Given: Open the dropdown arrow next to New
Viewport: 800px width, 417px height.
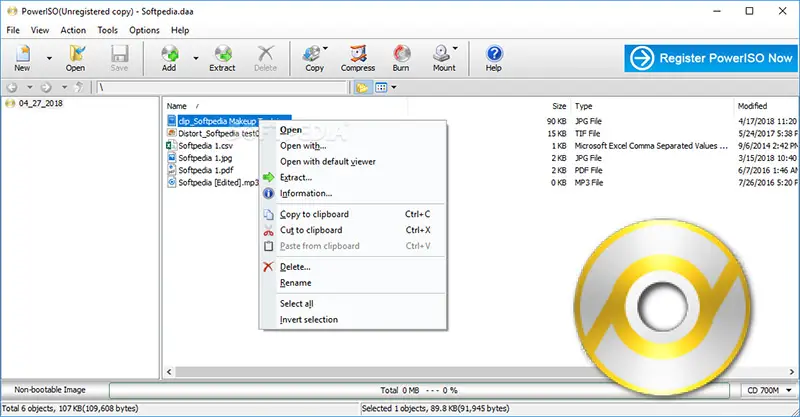Looking at the screenshot, I should pos(49,58).
